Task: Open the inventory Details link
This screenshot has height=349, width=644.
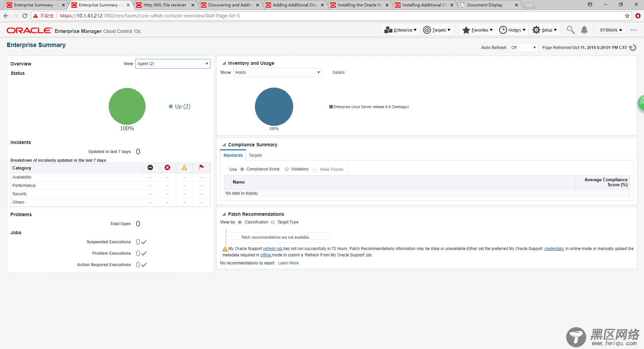Action: [x=338, y=72]
